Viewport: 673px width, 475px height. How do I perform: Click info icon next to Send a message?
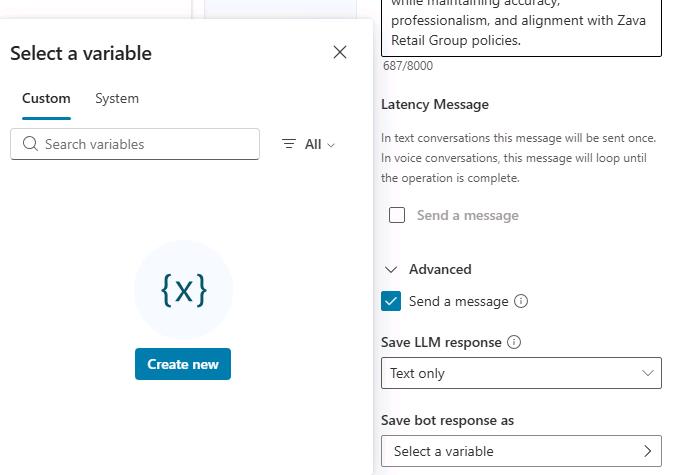521,301
